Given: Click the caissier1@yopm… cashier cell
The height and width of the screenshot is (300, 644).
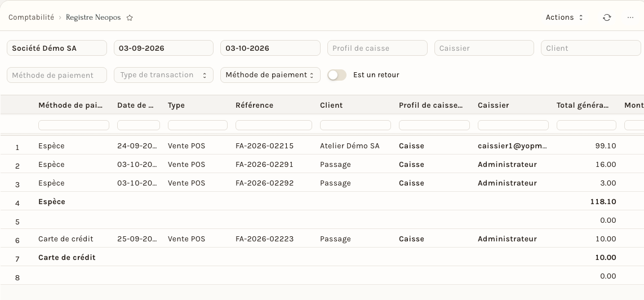Looking at the screenshot, I should (x=513, y=146).
